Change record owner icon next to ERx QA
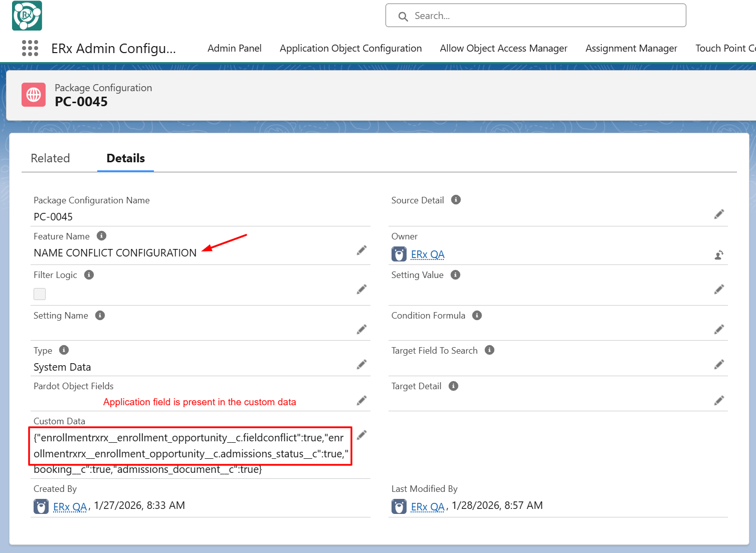 [x=719, y=255]
